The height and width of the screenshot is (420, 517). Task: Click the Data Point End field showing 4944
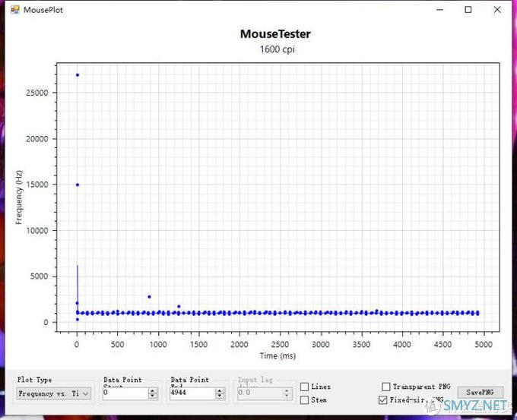pyautogui.click(x=192, y=393)
